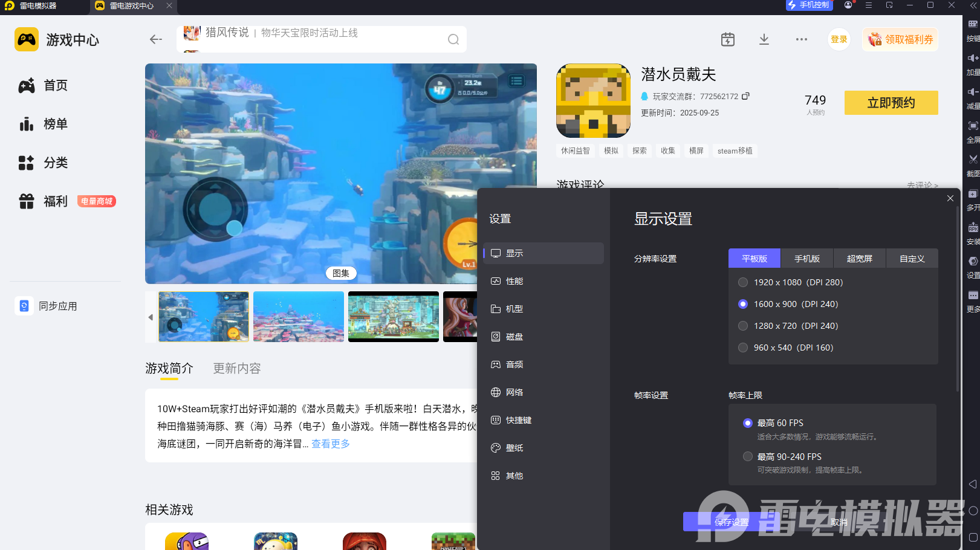Open 磁盘 settings category
This screenshot has width=980, height=550.
click(544, 337)
